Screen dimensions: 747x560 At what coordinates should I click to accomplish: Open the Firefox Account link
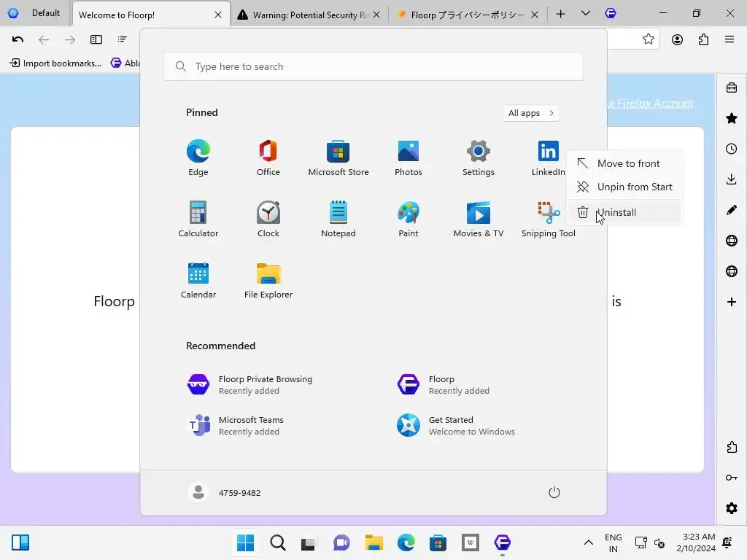[x=650, y=104]
